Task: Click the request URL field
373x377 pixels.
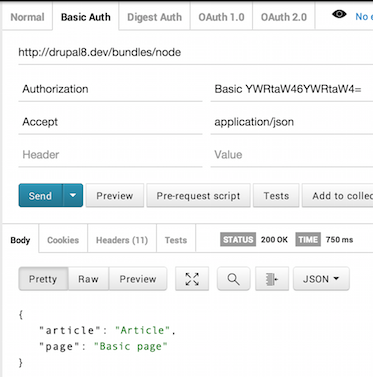Action: [195, 52]
